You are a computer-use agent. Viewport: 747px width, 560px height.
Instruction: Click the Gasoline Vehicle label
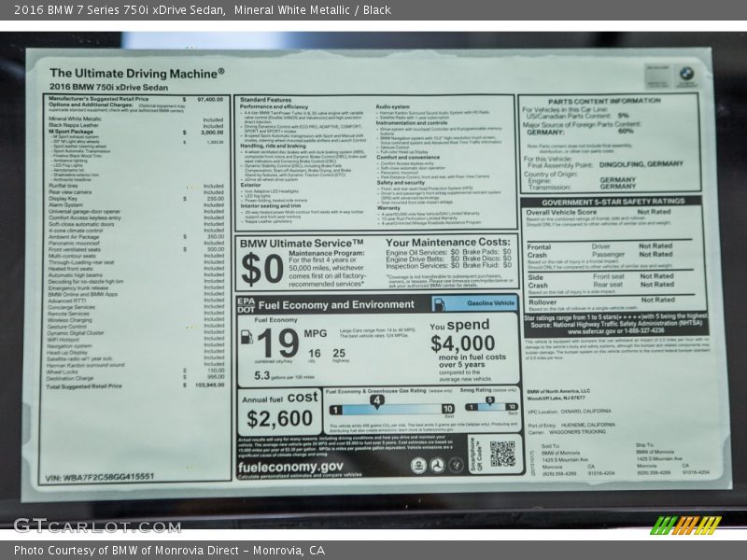tap(491, 304)
